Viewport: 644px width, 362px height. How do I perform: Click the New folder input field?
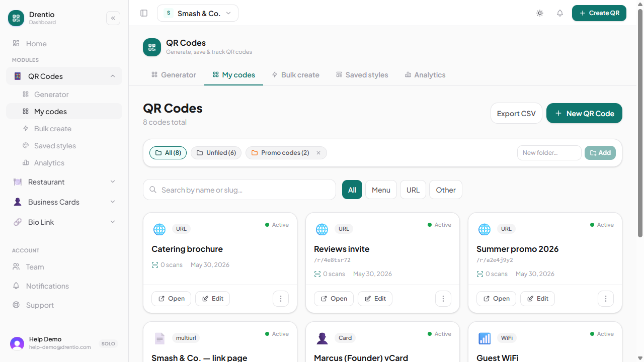[549, 153]
